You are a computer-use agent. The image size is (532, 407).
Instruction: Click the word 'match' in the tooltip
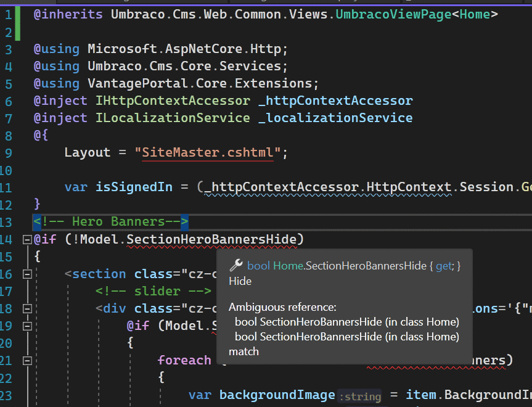click(243, 351)
